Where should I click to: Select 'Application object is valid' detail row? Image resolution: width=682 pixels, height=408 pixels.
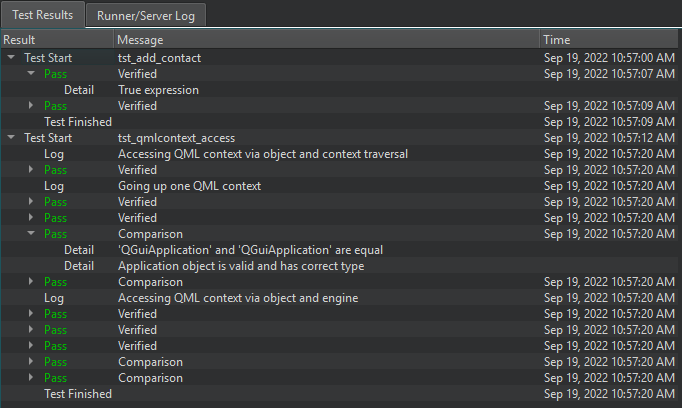coord(241,266)
